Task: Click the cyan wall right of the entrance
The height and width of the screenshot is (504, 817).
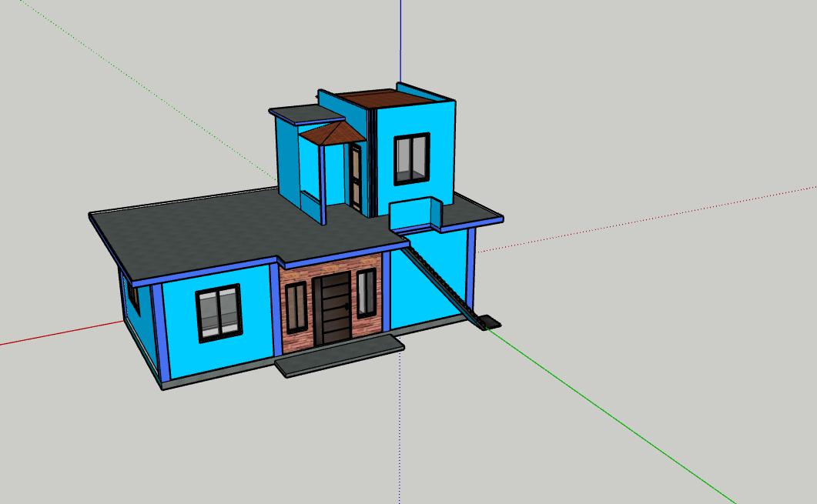Action: pyautogui.click(x=427, y=281)
